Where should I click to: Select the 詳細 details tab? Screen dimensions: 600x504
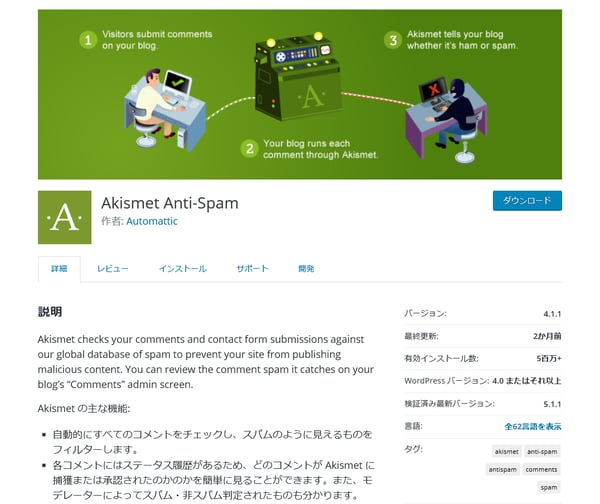pyautogui.click(x=59, y=269)
